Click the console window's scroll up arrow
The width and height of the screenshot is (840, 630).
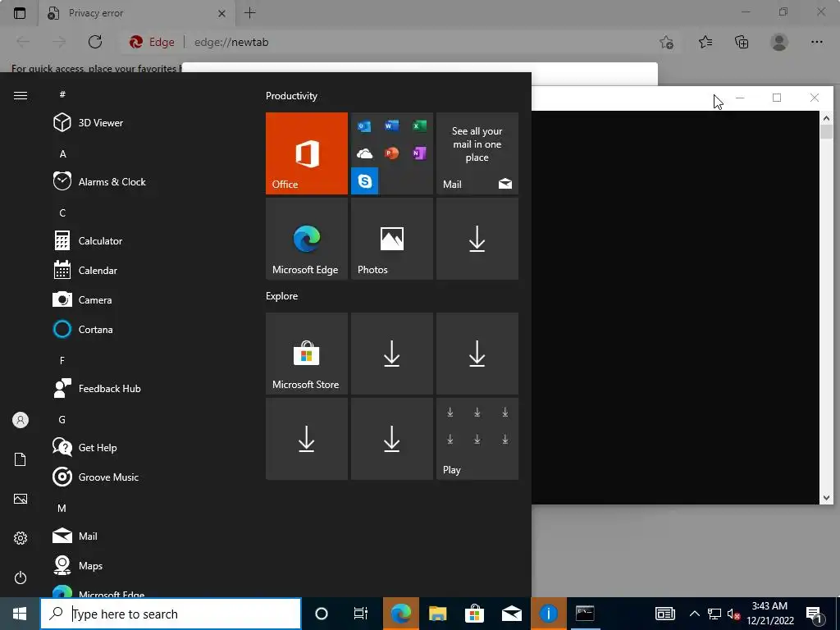[826, 118]
